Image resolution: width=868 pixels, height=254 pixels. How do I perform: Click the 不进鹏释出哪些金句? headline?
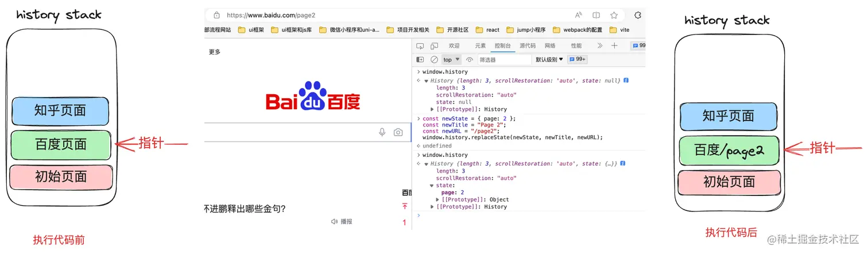click(x=245, y=209)
